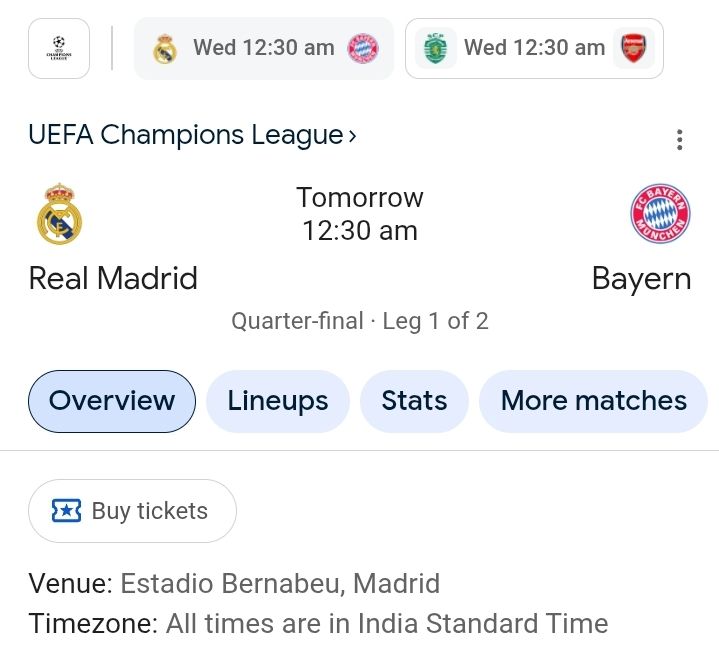This screenshot has height=670, width=719.
Task: Click the Bayern team name
Action: [641, 278]
